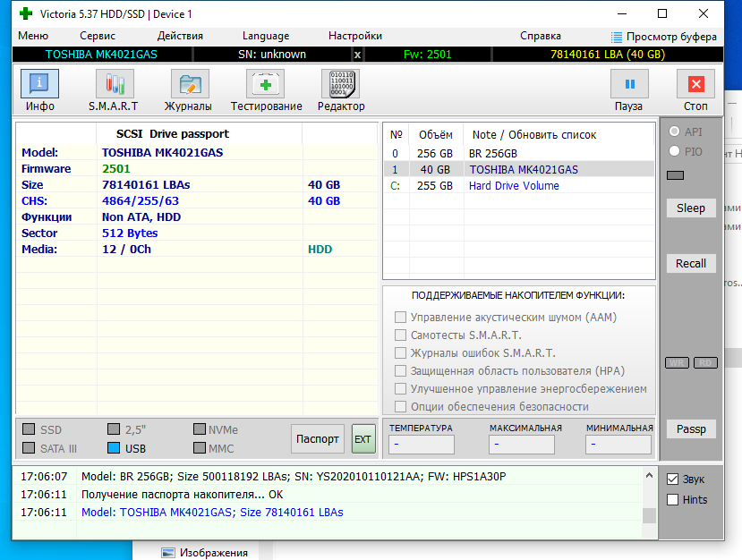
Task: Click the Изображения folder icon behind Victoria
Action: [167, 553]
